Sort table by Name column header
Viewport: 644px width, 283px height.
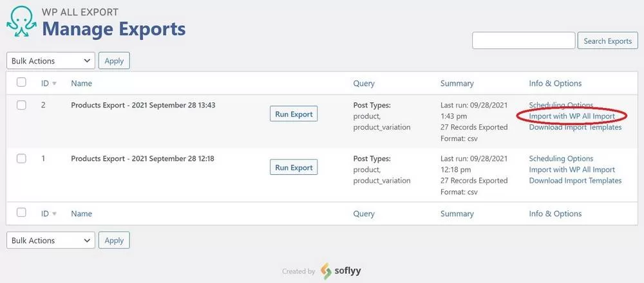[x=82, y=83]
